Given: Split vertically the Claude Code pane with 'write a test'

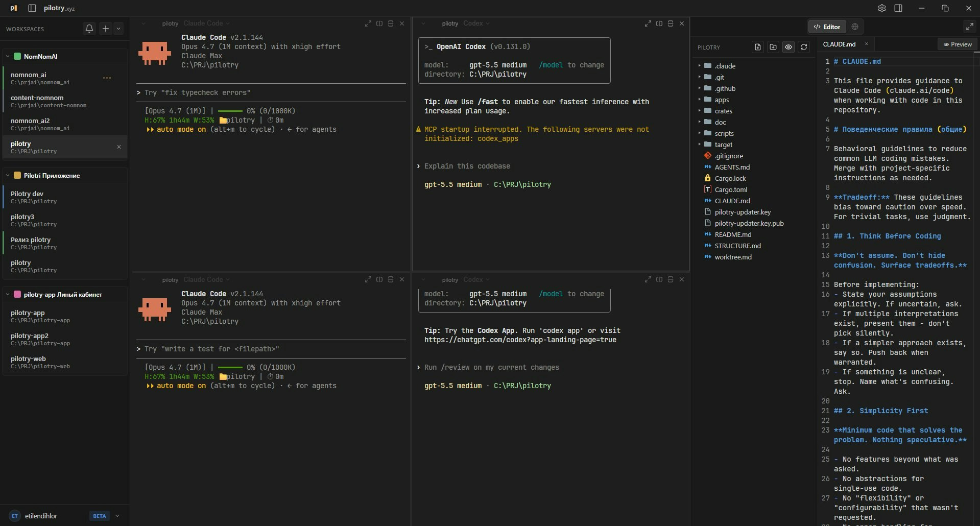Looking at the screenshot, I should coord(379,279).
